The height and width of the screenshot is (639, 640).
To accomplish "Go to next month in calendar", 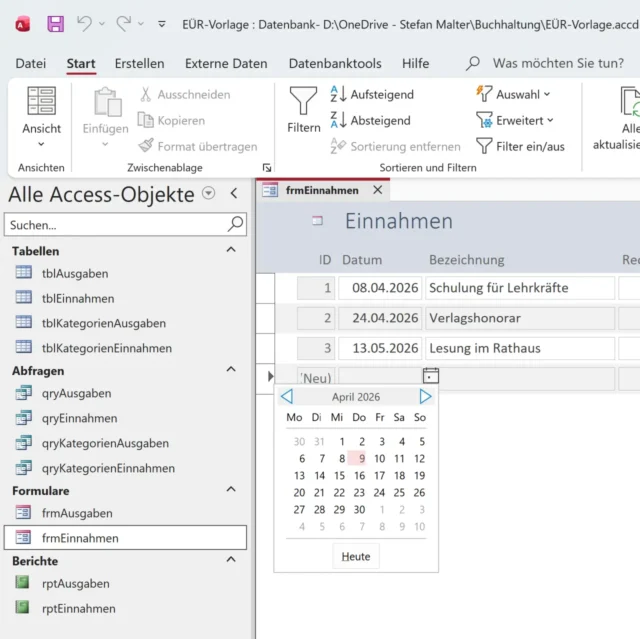I will point(425,397).
